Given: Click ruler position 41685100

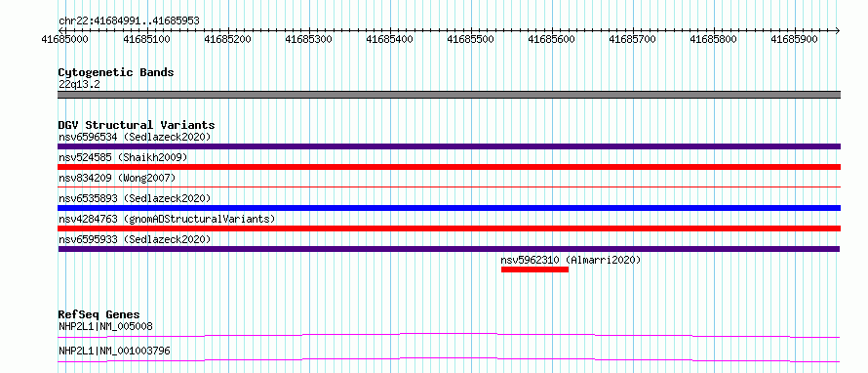Looking at the screenshot, I should pyautogui.click(x=146, y=39).
